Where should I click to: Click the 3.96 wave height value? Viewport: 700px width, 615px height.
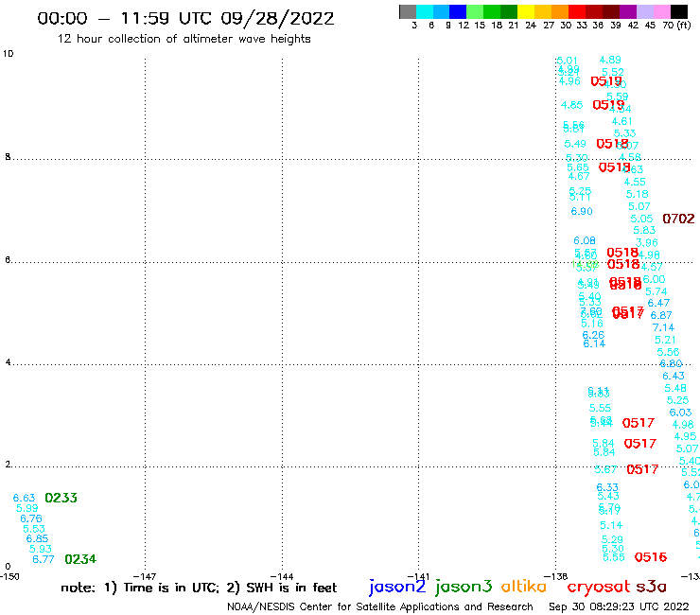tap(647, 243)
